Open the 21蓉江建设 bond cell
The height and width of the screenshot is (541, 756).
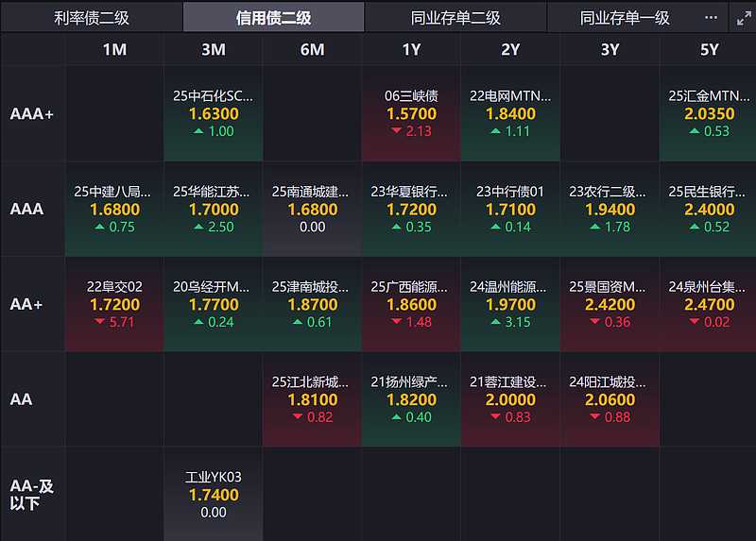point(510,398)
